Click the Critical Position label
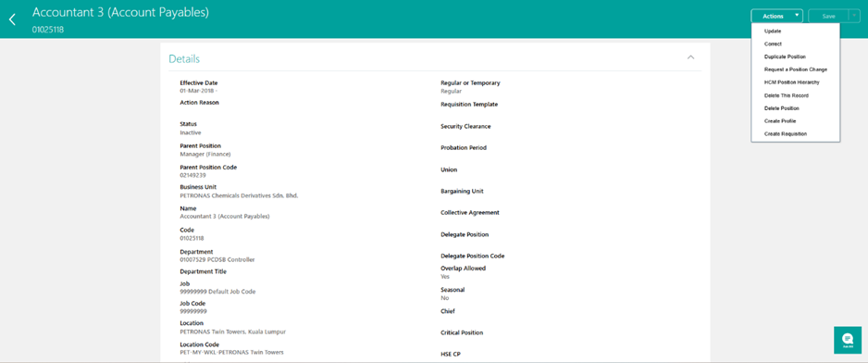This screenshot has width=868, height=363. coord(462,332)
